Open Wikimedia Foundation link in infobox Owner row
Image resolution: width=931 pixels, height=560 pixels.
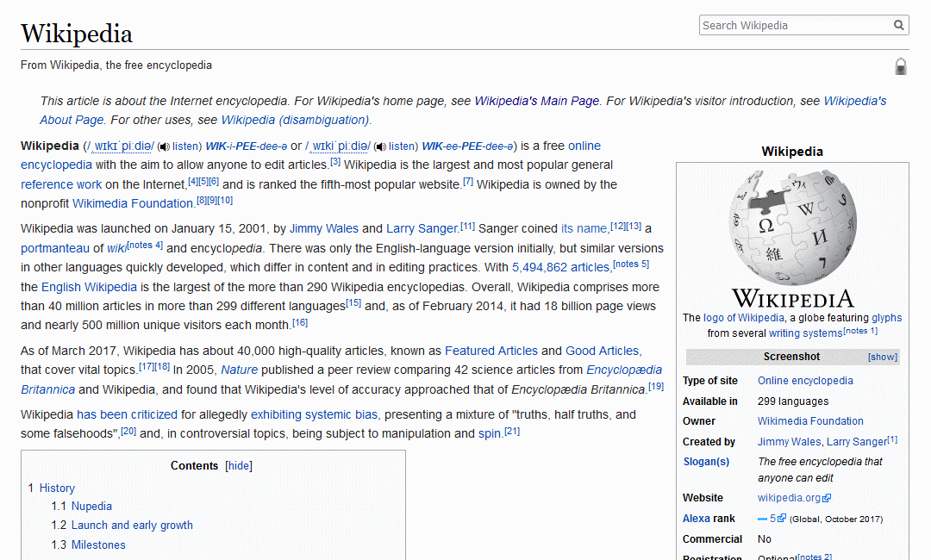810,421
